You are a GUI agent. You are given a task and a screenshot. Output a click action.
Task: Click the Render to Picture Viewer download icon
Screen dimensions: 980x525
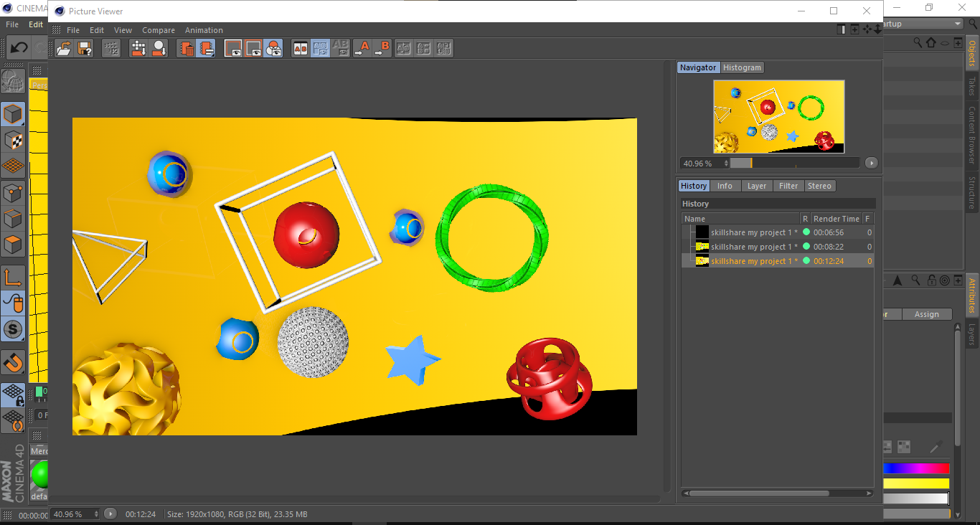(138, 48)
